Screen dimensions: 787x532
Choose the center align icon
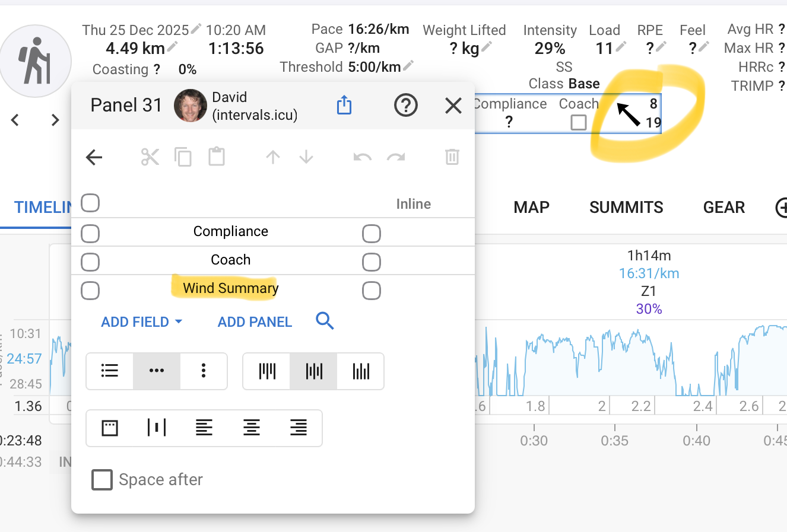252,427
